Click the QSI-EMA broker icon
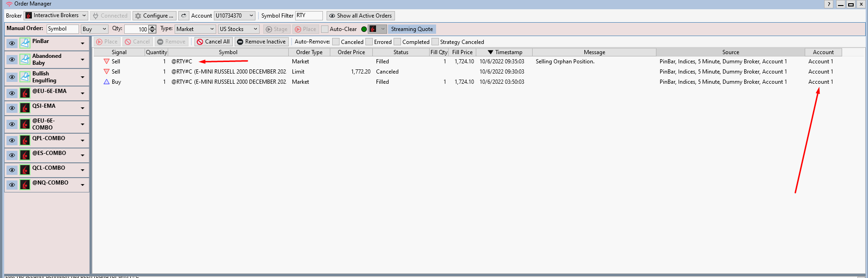The image size is (868, 278). click(25, 108)
